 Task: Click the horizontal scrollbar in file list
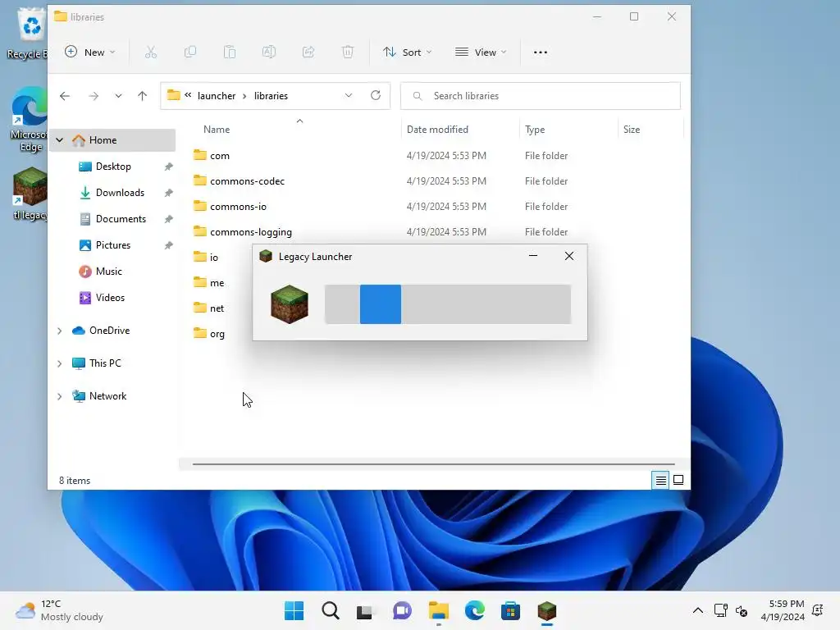(x=433, y=464)
